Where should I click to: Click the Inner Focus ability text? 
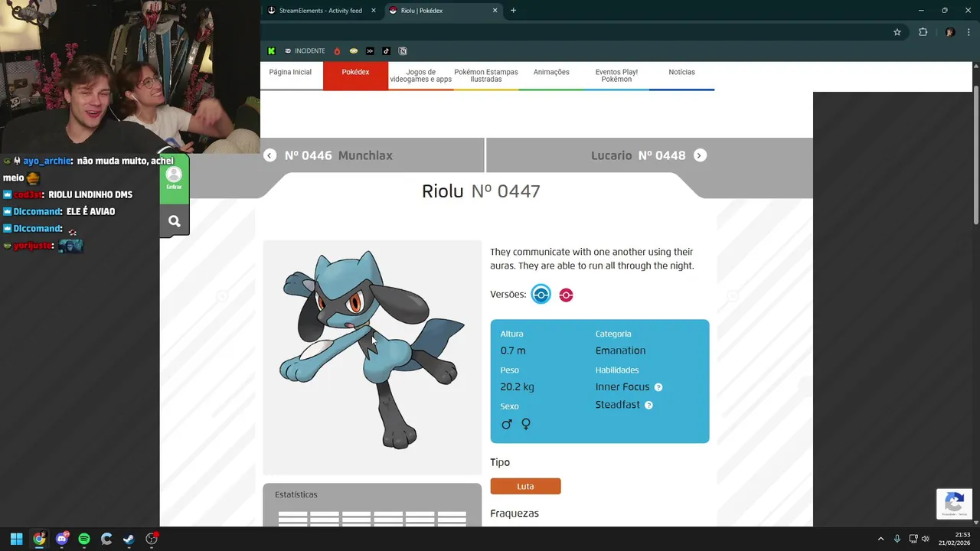click(622, 387)
